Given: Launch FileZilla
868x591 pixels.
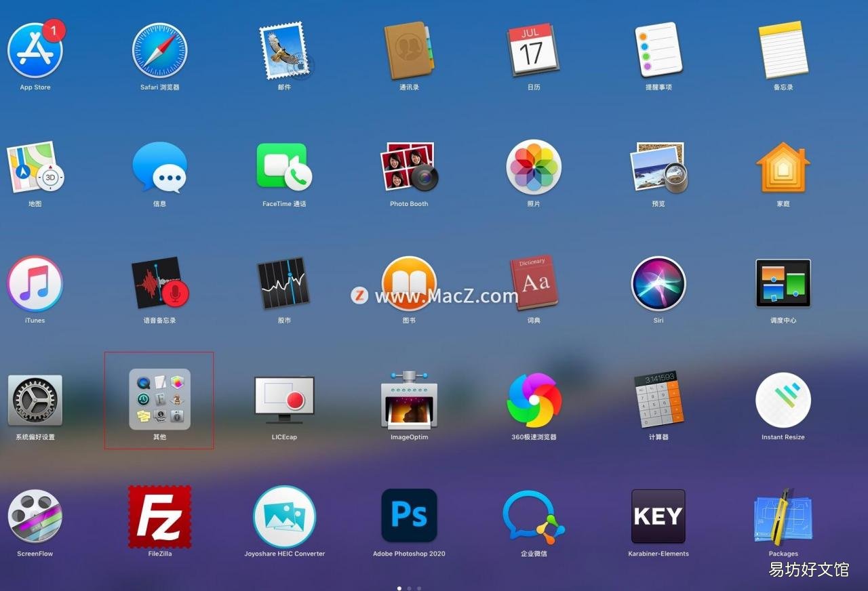Looking at the screenshot, I should point(159,516).
